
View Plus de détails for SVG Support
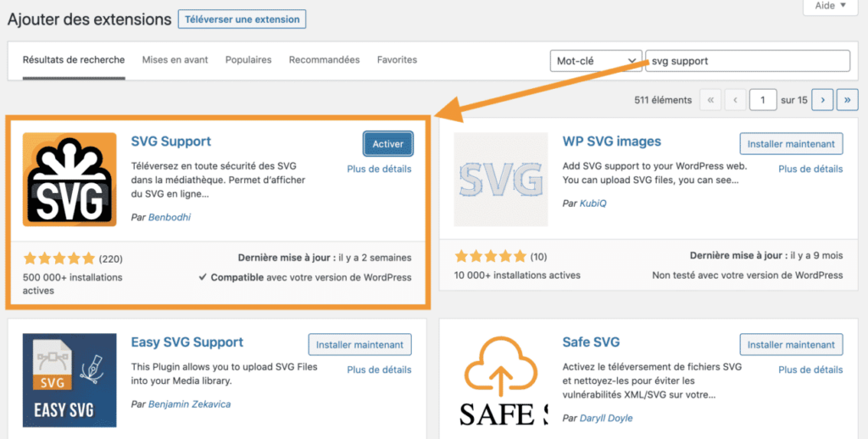pyautogui.click(x=379, y=169)
